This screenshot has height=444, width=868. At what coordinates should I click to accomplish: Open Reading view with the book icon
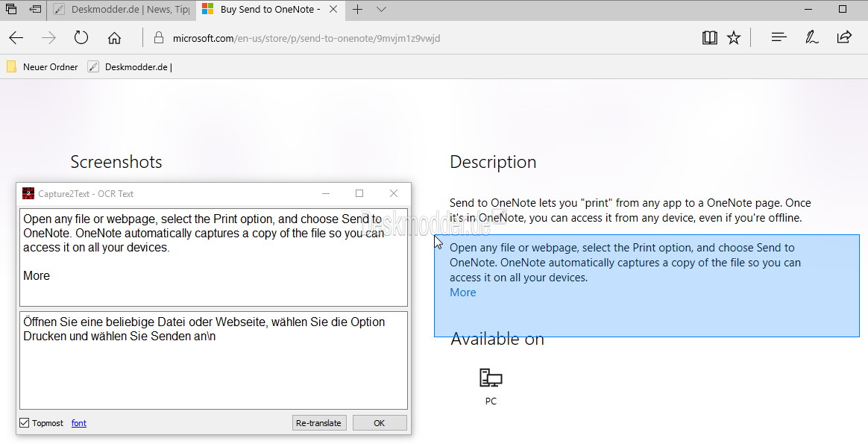point(710,37)
